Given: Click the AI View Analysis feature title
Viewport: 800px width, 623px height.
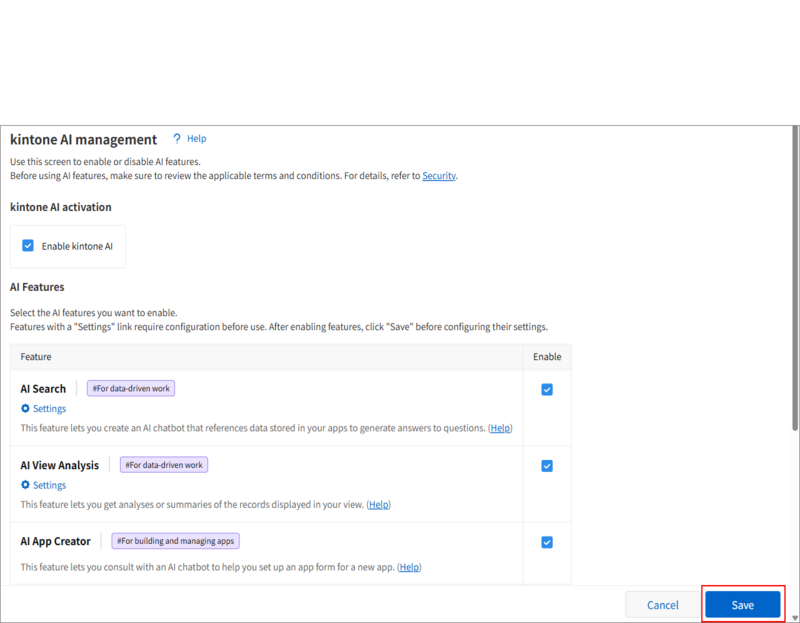Looking at the screenshot, I should (x=60, y=465).
